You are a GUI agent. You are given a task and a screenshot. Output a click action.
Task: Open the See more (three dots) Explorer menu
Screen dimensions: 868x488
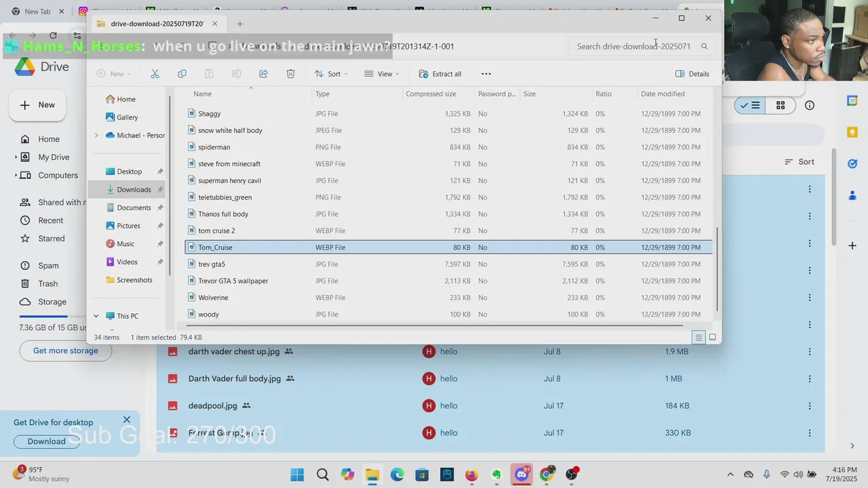click(x=486, y=74)
